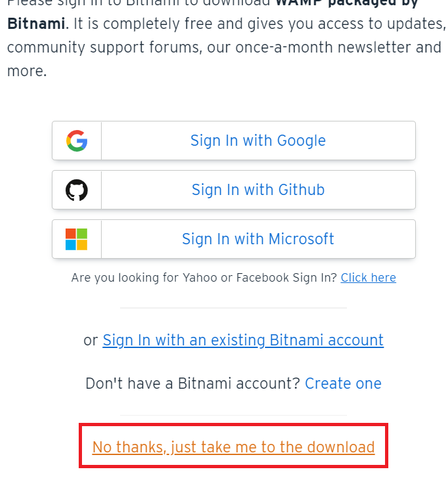The image size is (448, 480).
Task: Click the 'community support forums' paragraph line
Action: pos(98,48)
